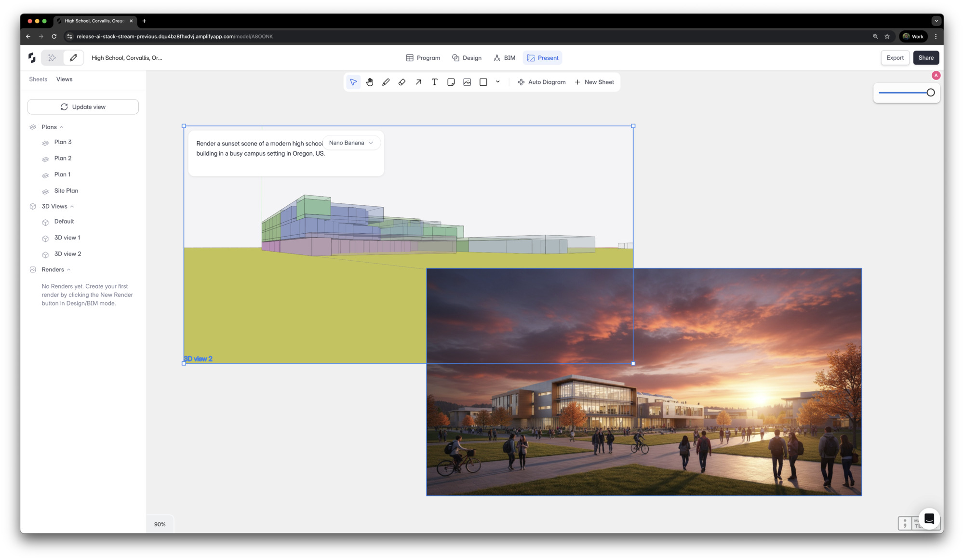
Task: Toggle the AI sparkle mode near the logo
Action: coord(52,57)
